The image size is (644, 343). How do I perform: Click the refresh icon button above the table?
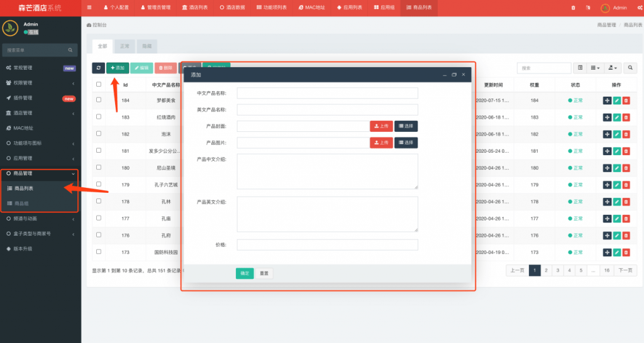click(x=98, y=68)
